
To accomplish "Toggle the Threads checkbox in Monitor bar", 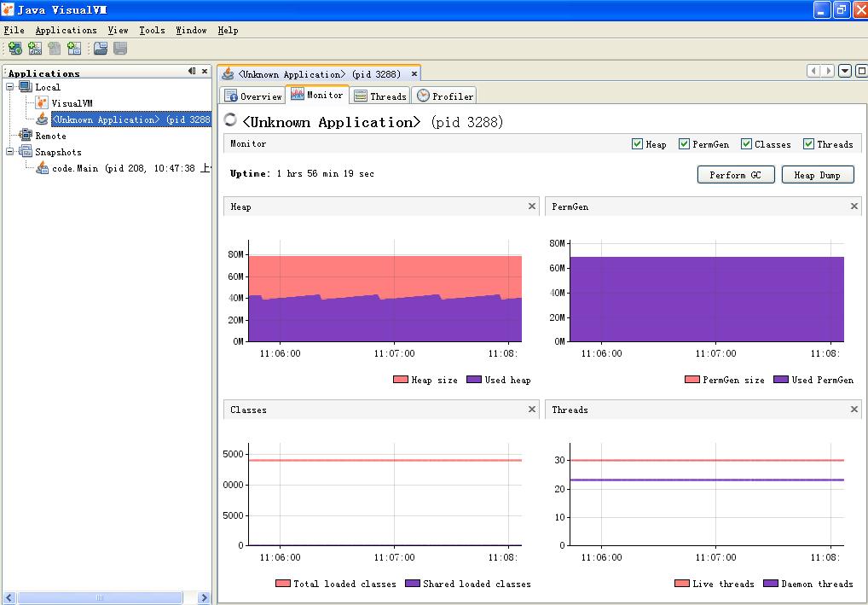I will pyautogui.click(x=809, y=144).
